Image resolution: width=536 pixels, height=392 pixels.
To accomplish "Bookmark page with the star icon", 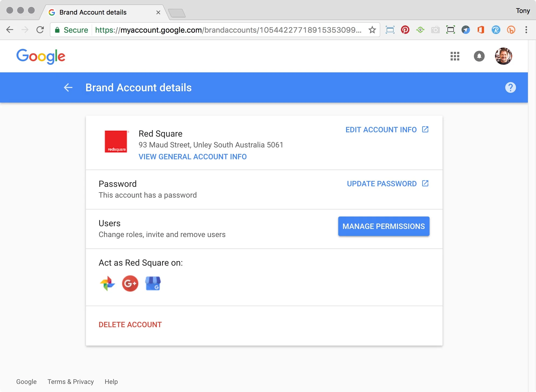I will point(372,30).
